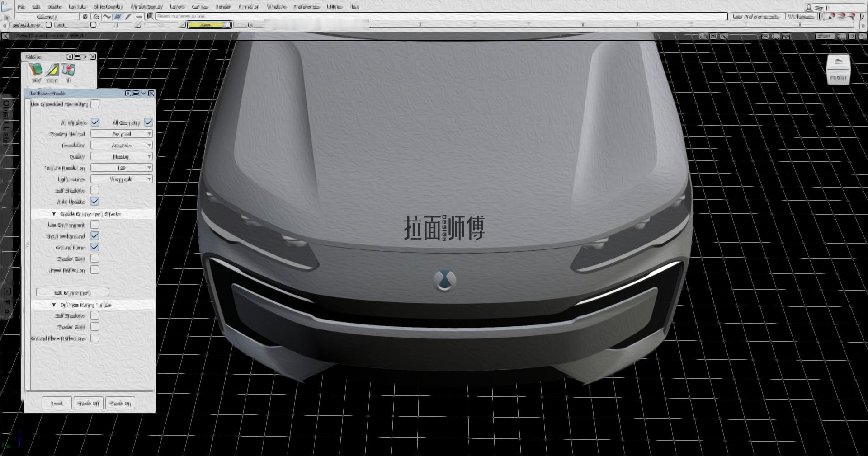Screen dimensions: 868x456
Task: Click the prompt line history icon
Action: pos(150,16)
